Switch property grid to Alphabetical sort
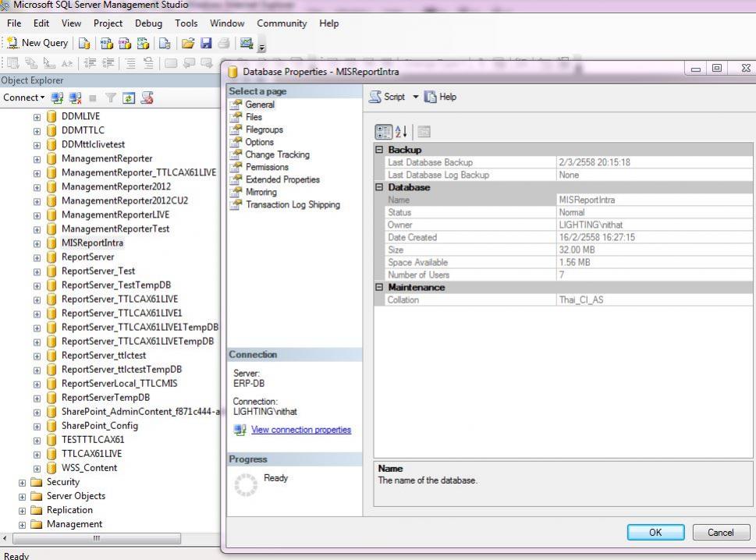This screenshot has width=756, height=560. [x=402, y=132]
